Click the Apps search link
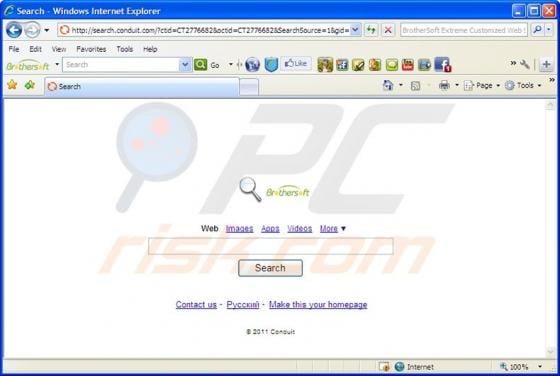This screenshot has width=560, height=376. click(270, 229)
